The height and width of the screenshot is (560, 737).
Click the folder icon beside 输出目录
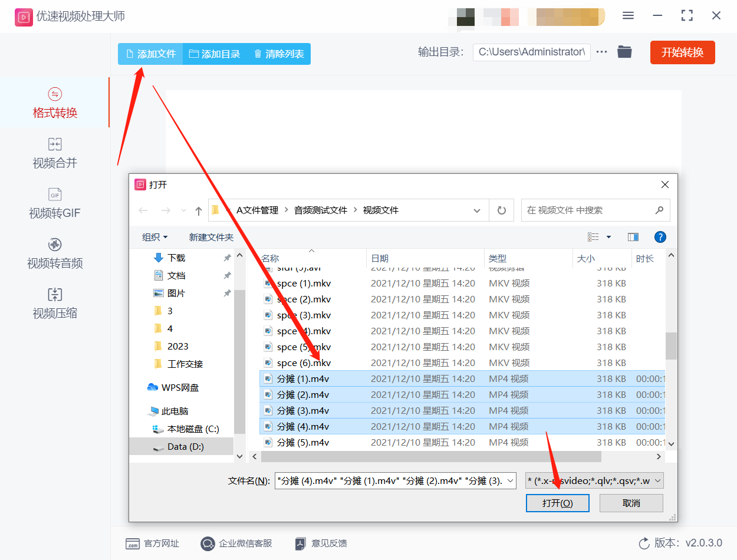pyautogui.click(x=624, y=52)
